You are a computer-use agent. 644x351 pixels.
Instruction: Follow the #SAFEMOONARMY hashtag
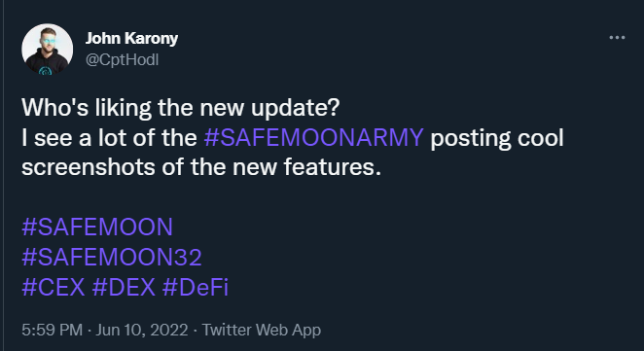pyautogui.click(x=313, y=137)
